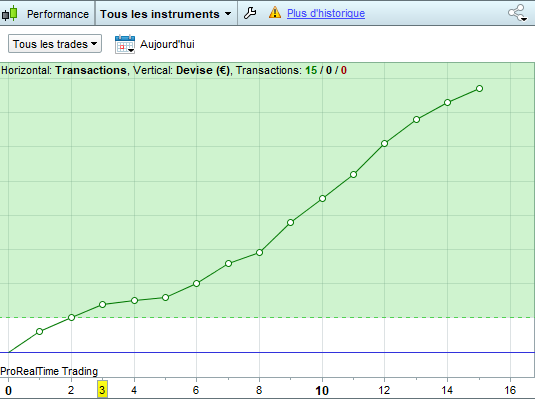This screenshot has width=535, height=399.
Task: Expand the Tous les instruments dropdown
Action: click(165, 14)
